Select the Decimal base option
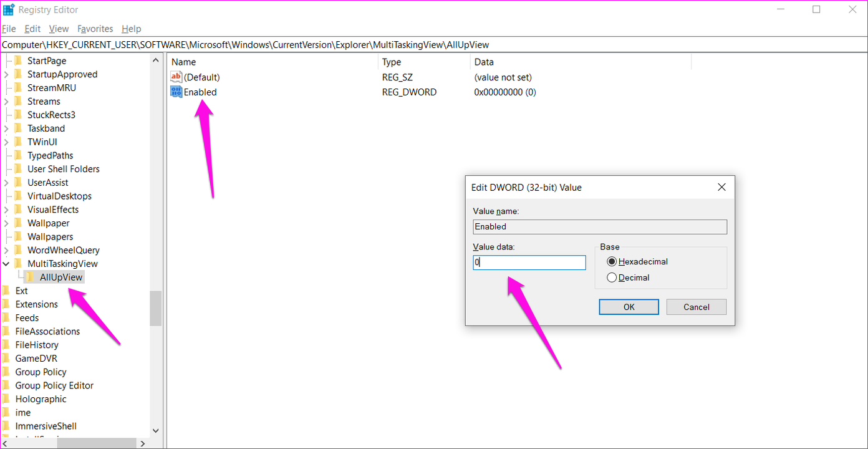 612,278
